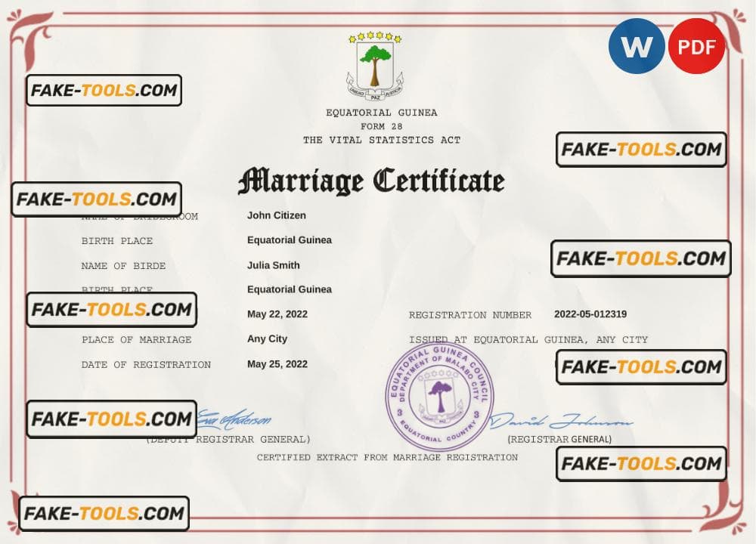Click the "(REGISTRAR GENERAL)" caption
Screen dimensions: 756x544
point(559,439)
